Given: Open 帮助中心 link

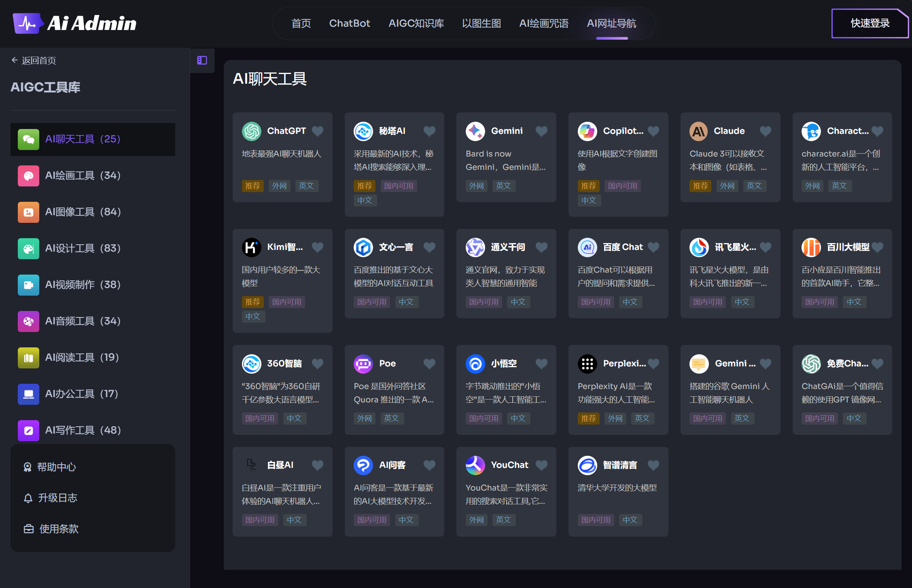Looking at the screenshot, I should click(x=50, y=467).
